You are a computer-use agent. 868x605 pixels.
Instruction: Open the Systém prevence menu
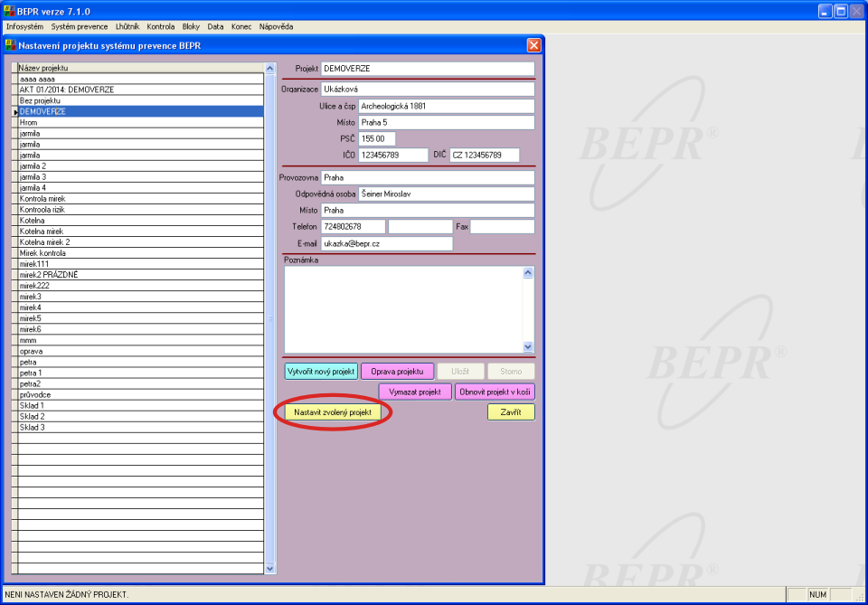[80, 26]
